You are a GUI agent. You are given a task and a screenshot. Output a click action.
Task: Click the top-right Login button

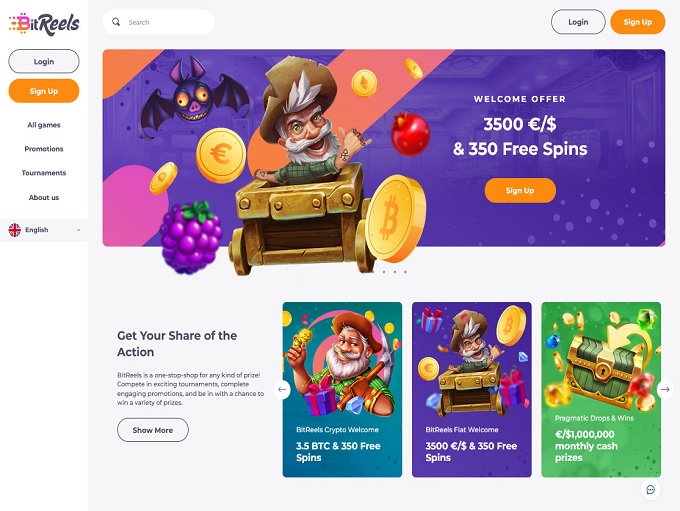tap(578, 22)
